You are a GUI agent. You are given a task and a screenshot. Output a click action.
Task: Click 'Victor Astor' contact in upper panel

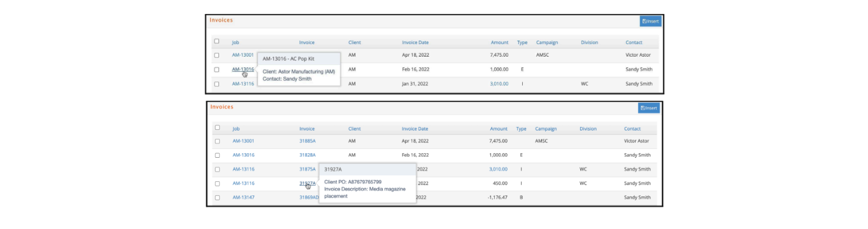(x=639, y=55)
